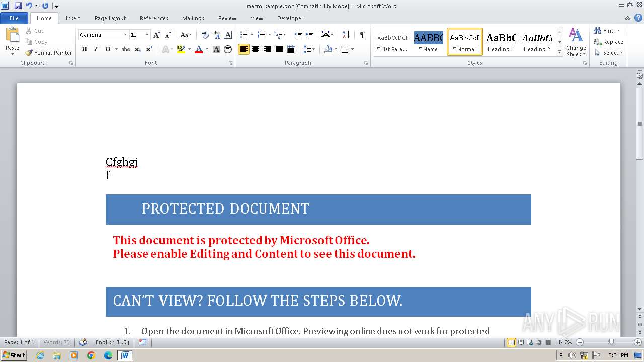644x362 pixels.
Task: Open font size 12 dropdown
Action: pos(147,35)
